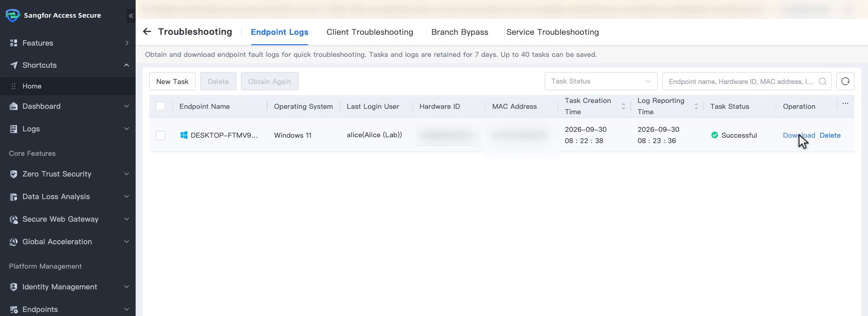Click the Identity Management icon
Screen dimensions: 868x316
(14, 287)
